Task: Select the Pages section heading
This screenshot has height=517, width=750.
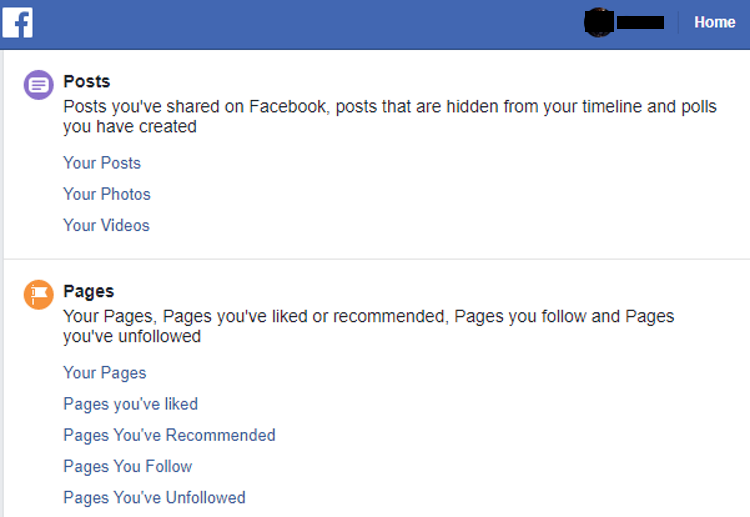Action: pos(88,291)
